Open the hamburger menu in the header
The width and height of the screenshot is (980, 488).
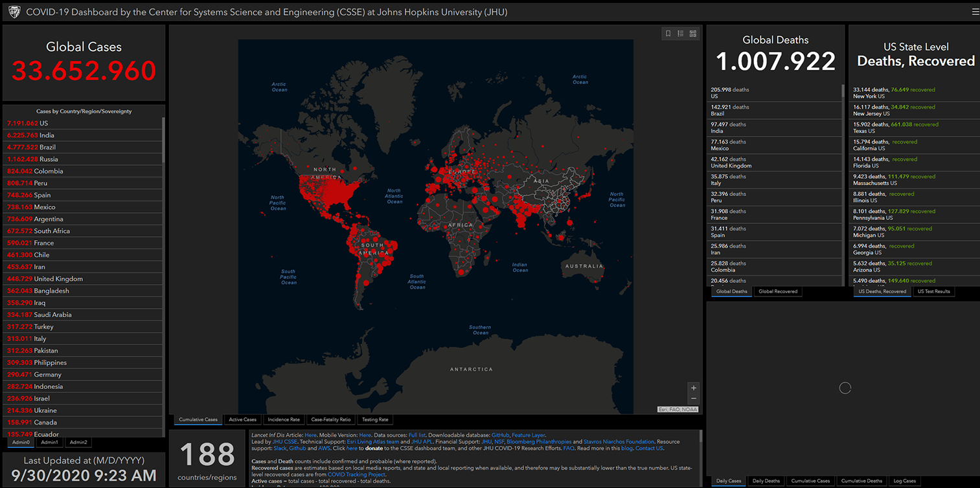tap(975, 12)
